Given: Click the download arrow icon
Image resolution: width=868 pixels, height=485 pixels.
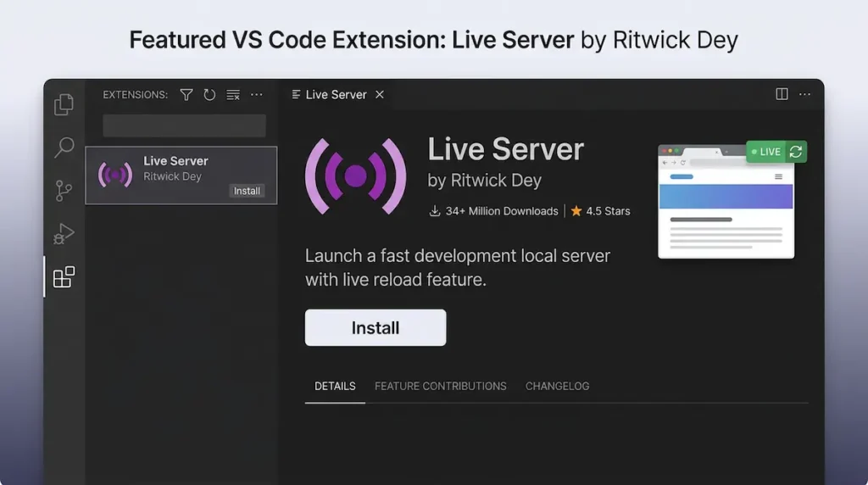Looking at the screenshot, I should 435,211.
